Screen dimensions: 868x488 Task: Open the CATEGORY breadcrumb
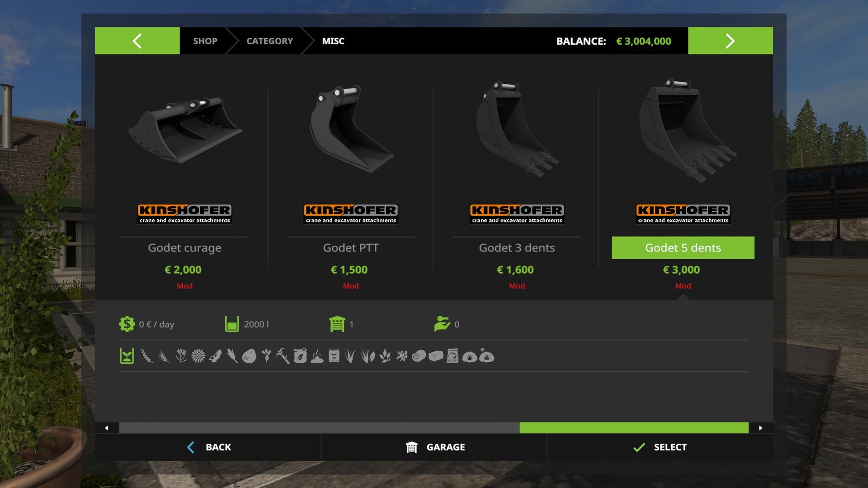tap(270, 41)
